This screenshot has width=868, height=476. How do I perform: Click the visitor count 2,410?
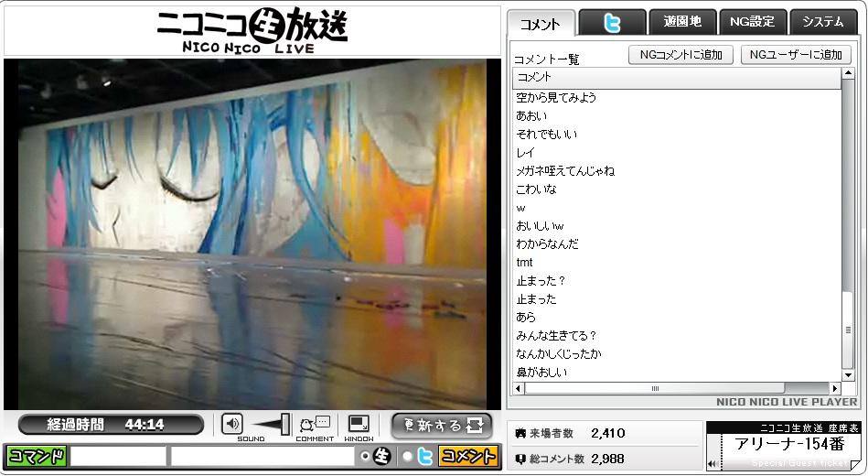click(608, 433)
